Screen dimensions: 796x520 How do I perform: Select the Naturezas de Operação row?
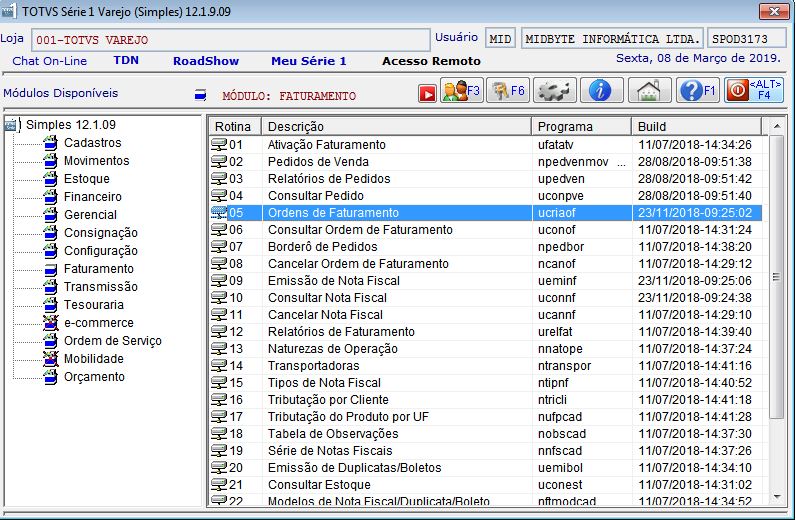[x=485, y=349]
